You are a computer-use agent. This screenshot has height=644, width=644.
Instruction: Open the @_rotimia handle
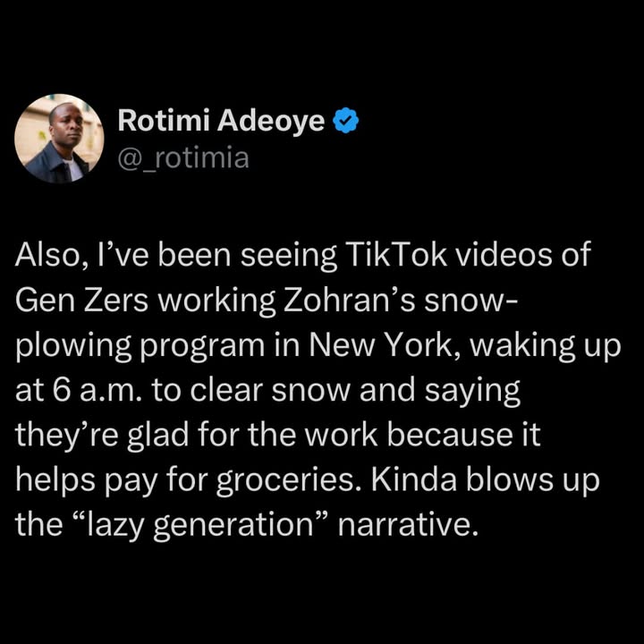183,158
